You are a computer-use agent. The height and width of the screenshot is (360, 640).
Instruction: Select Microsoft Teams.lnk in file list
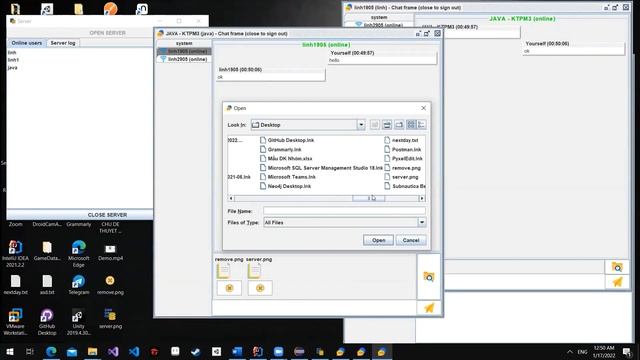tap(288, 177)
